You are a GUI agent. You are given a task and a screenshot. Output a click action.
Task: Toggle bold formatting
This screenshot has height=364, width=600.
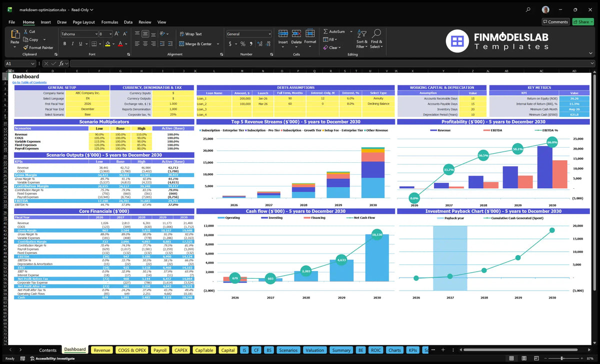[x=64, y=44]
